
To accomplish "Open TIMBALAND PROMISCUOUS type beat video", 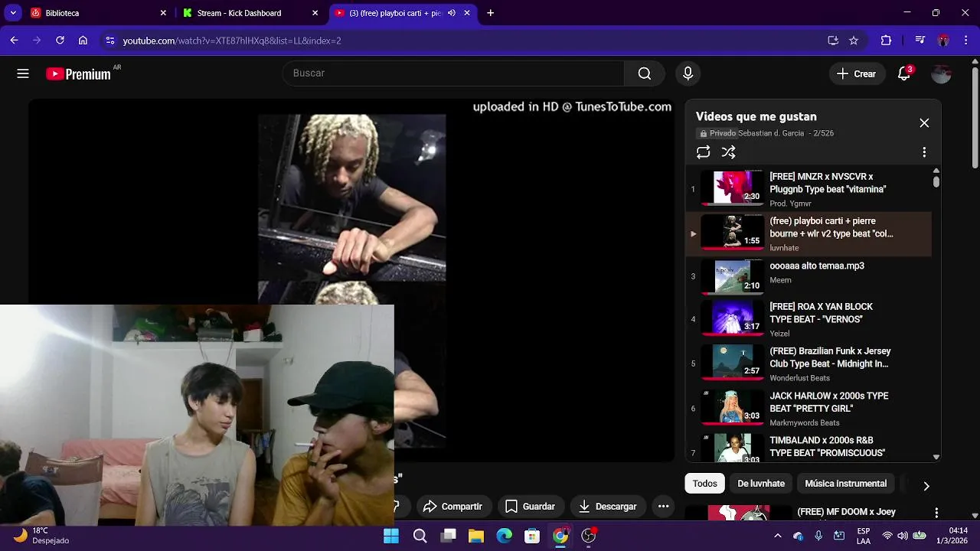I will tap(808, 448).
